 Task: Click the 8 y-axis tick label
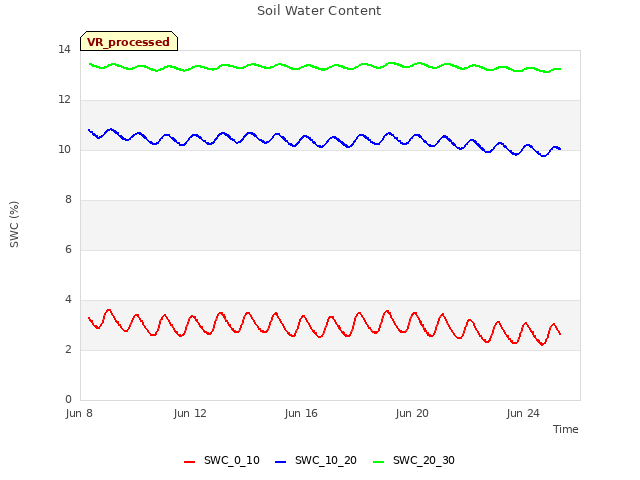[x=68, y=200]
